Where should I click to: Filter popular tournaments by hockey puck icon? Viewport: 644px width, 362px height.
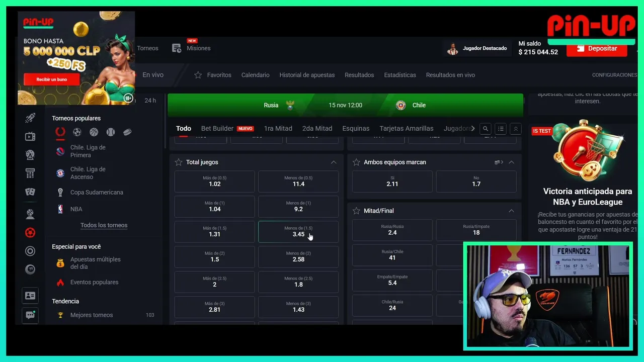tap(127, 132)
